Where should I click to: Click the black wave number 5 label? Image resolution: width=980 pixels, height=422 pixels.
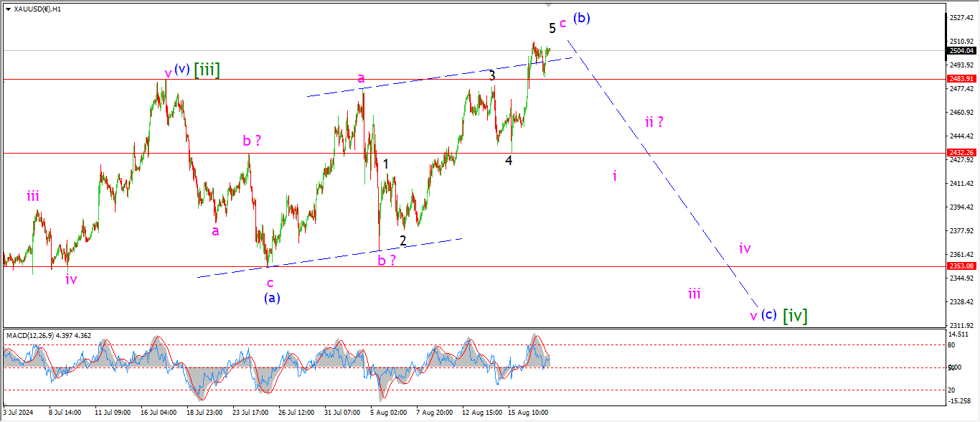tap(552, 29)
